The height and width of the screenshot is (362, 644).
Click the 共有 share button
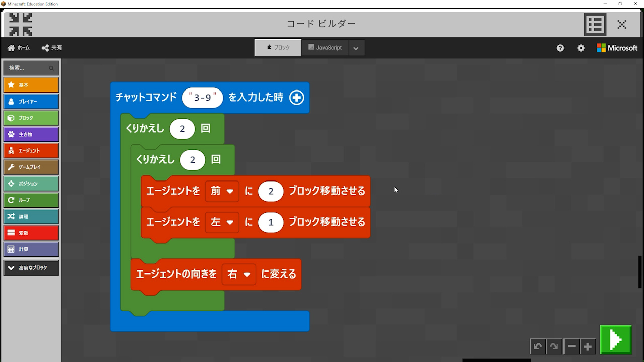tap(52, 48)
